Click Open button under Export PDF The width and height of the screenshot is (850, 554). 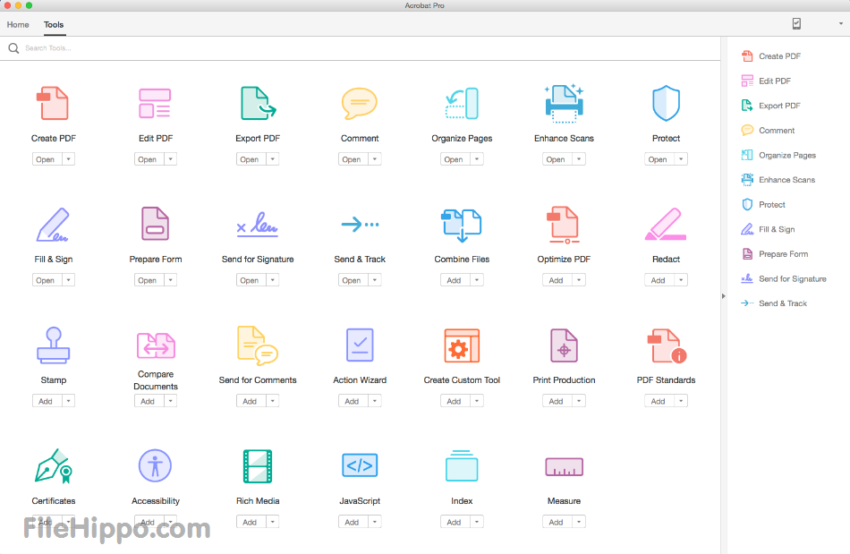(250, 159)
